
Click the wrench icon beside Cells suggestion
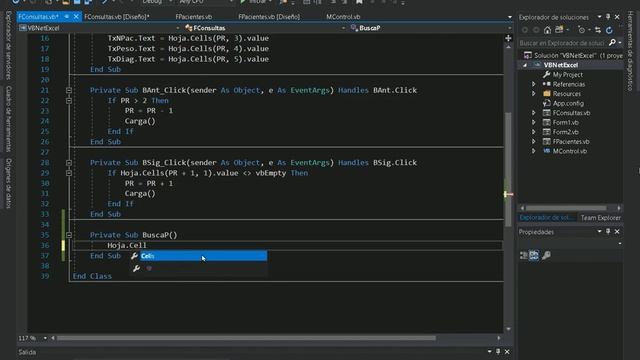134,256
